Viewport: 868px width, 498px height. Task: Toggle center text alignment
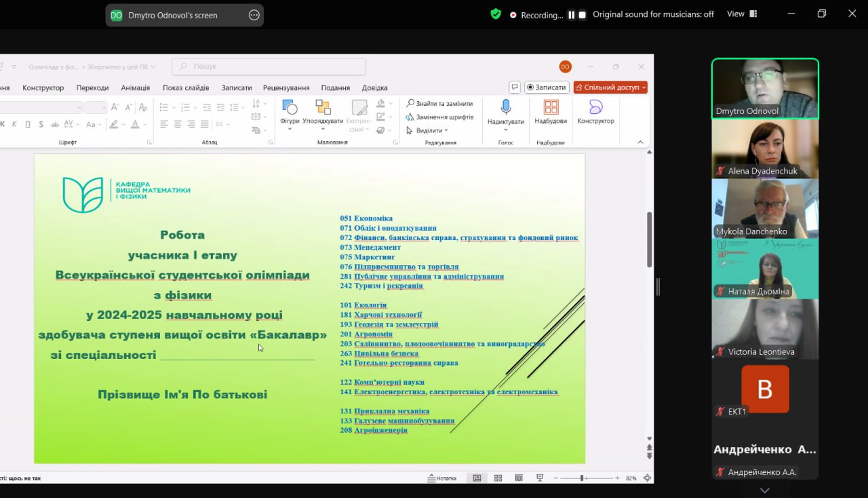(x=177, y=124)
